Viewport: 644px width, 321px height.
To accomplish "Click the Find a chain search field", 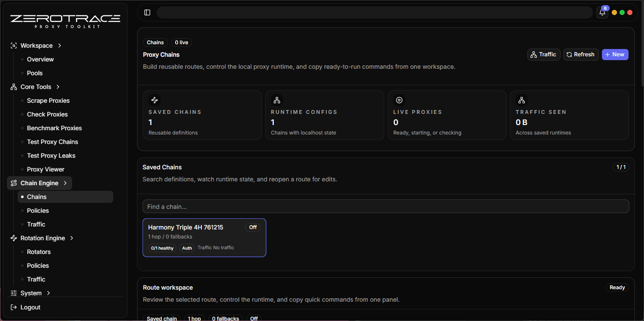I will (x=386, y=207).
